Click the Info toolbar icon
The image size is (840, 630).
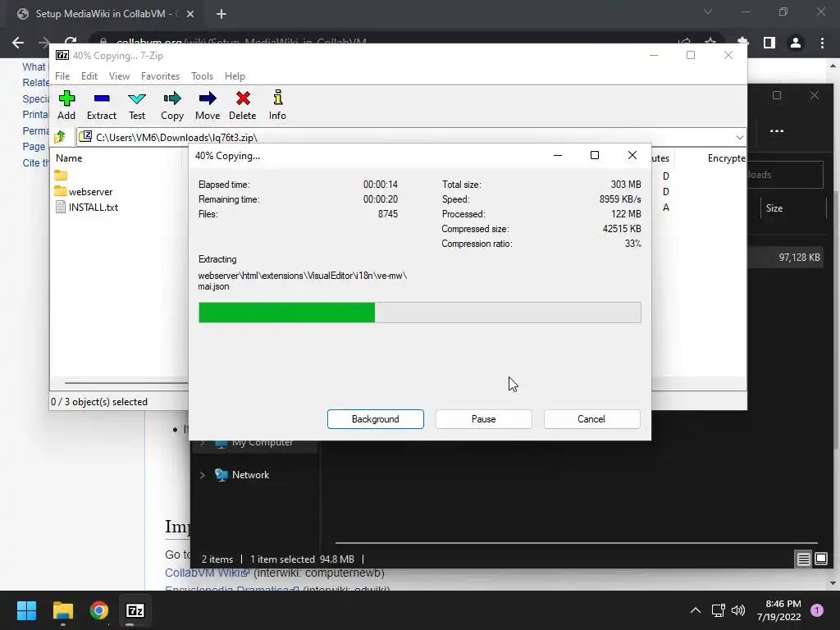(277, 105)
